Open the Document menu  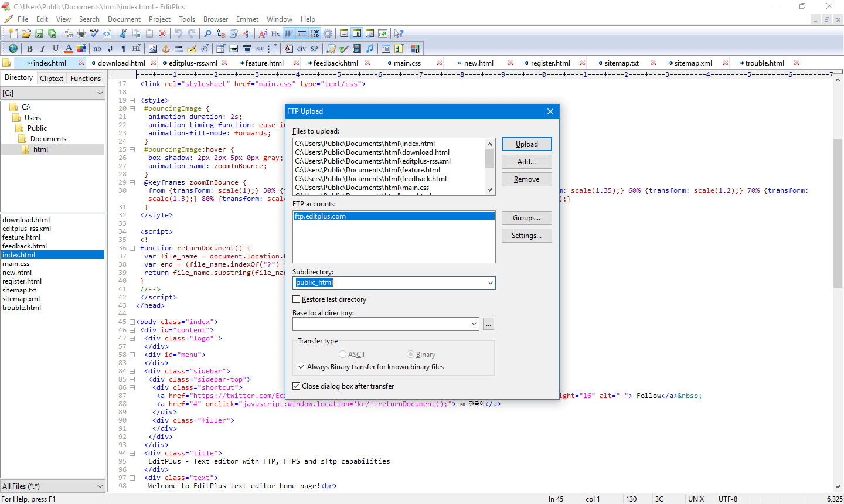tap(124, 19)
